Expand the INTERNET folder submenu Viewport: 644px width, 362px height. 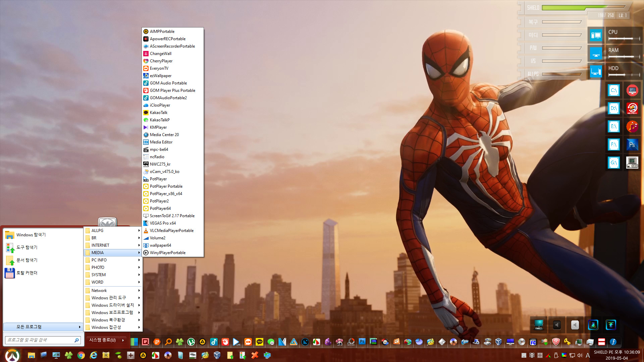[113, 245]
